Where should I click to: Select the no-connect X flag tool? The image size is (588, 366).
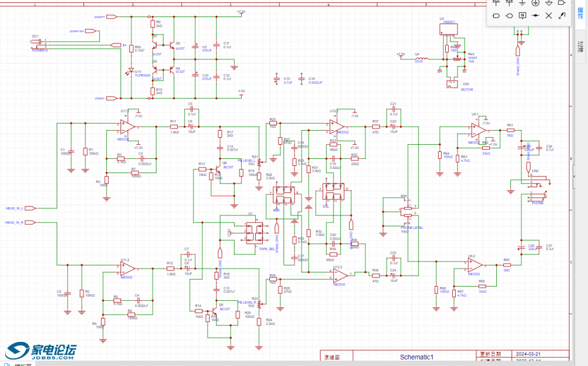549,15
